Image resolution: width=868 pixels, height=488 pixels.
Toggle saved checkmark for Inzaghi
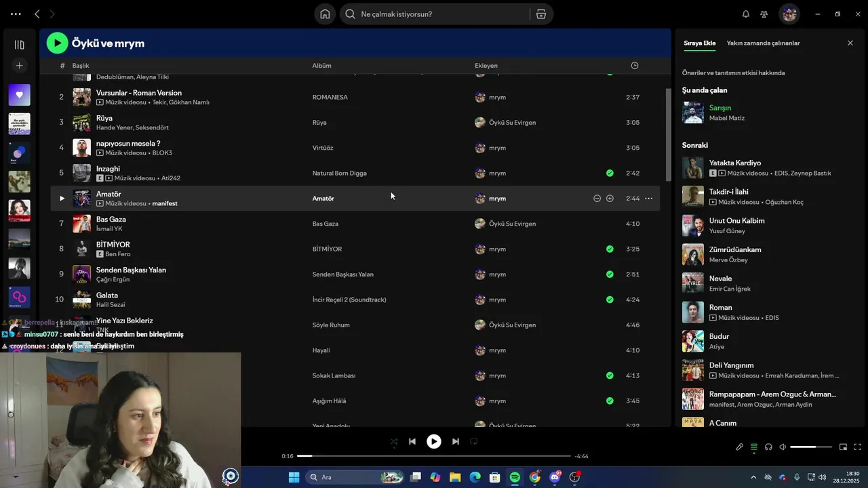pyautogui.click(x=610, y=173)
